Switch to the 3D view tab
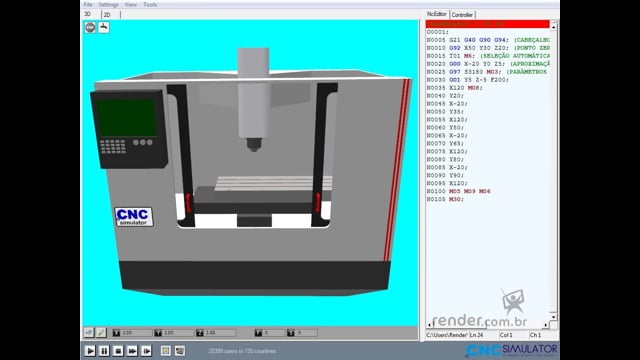 [x=87, y=14]
